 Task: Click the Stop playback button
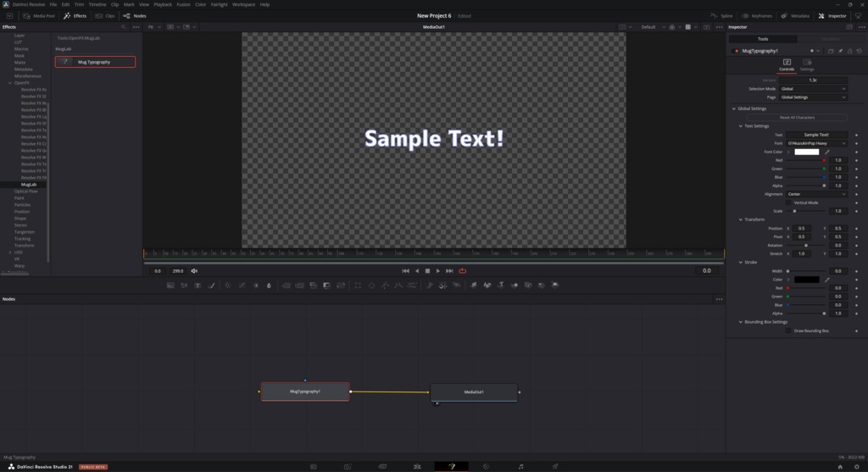(x=427, y=271)
